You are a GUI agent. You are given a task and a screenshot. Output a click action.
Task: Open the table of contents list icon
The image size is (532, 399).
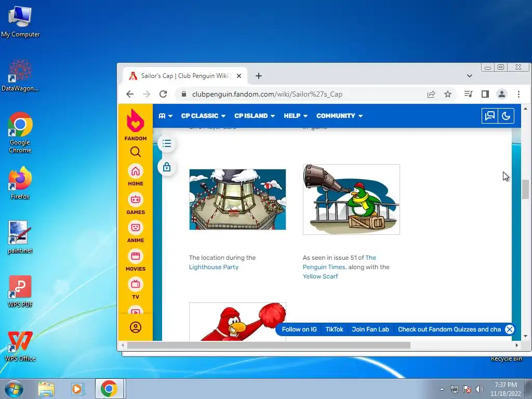pos(167,143)
